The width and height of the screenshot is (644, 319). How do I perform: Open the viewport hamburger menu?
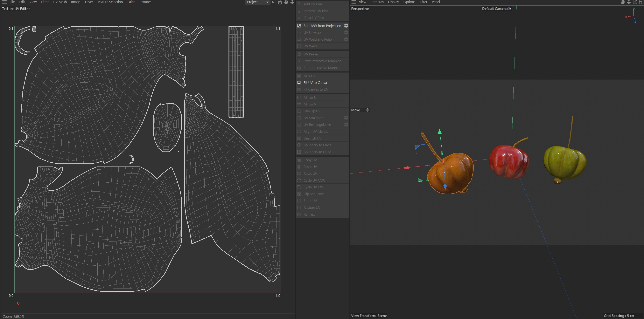353,2
